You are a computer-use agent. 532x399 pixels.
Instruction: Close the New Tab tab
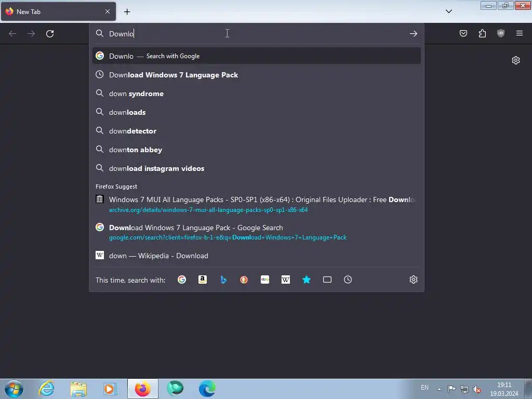pyautogui.click(x=108, y=11)
